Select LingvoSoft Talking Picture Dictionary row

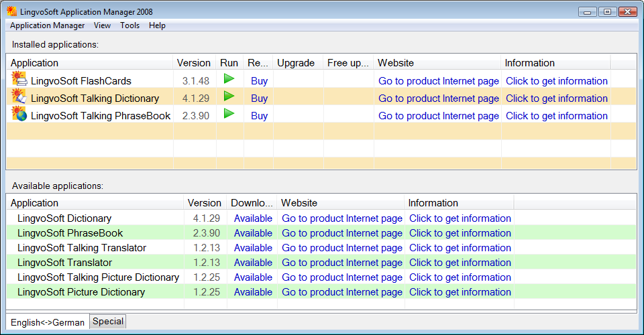coord(98,277)
